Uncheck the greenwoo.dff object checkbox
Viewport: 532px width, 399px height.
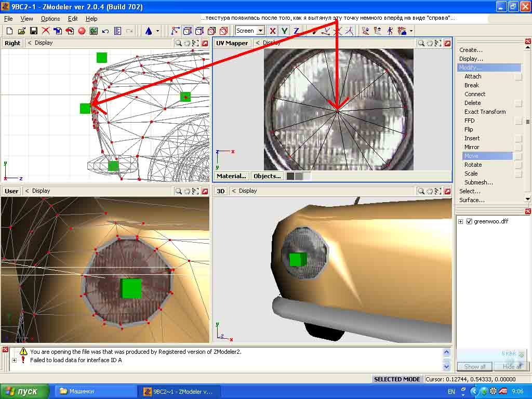point(469,222)
